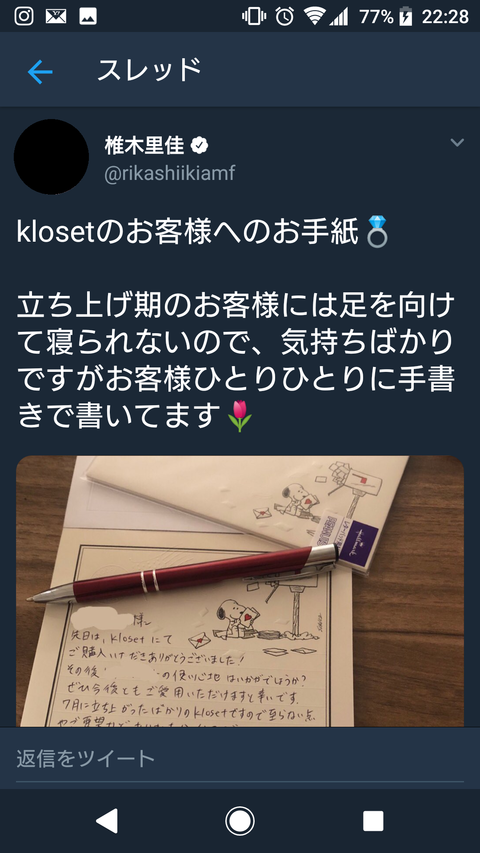Screen dimensions: 480x853
Task: Tap the alarm clock status icon
Action: [x=285, y=16]
